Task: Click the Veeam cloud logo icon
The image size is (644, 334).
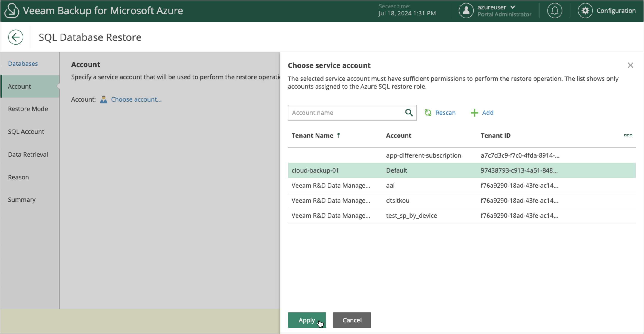Action: click(x=12, y=11)
